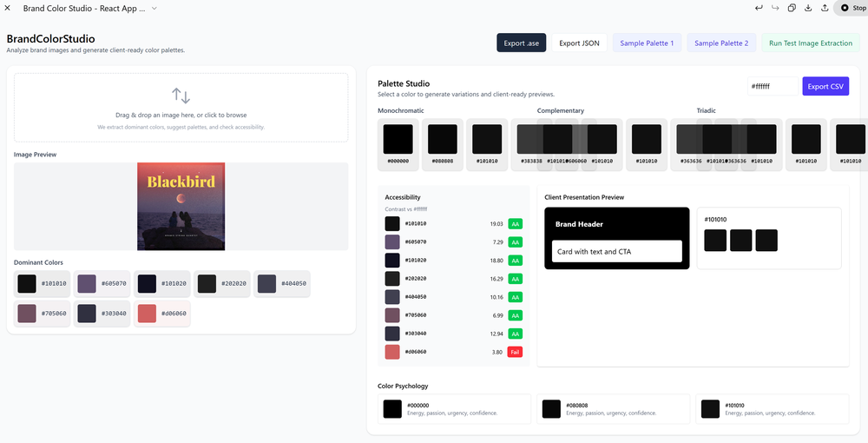Click the copy (overlapping squares) icon
Image resolution: width=868 pixels, height=443 pixels.
[x=792, y=8]
